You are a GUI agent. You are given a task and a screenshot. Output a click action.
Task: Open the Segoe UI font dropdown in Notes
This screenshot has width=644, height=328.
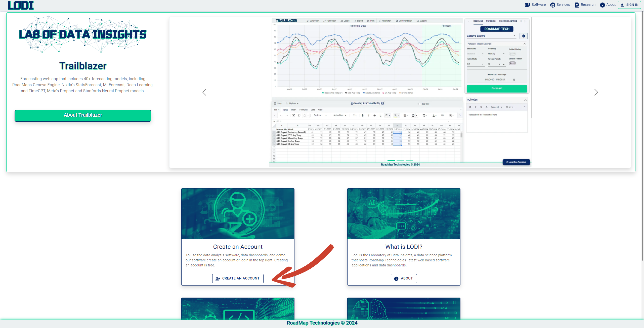(x=496, y=107)
